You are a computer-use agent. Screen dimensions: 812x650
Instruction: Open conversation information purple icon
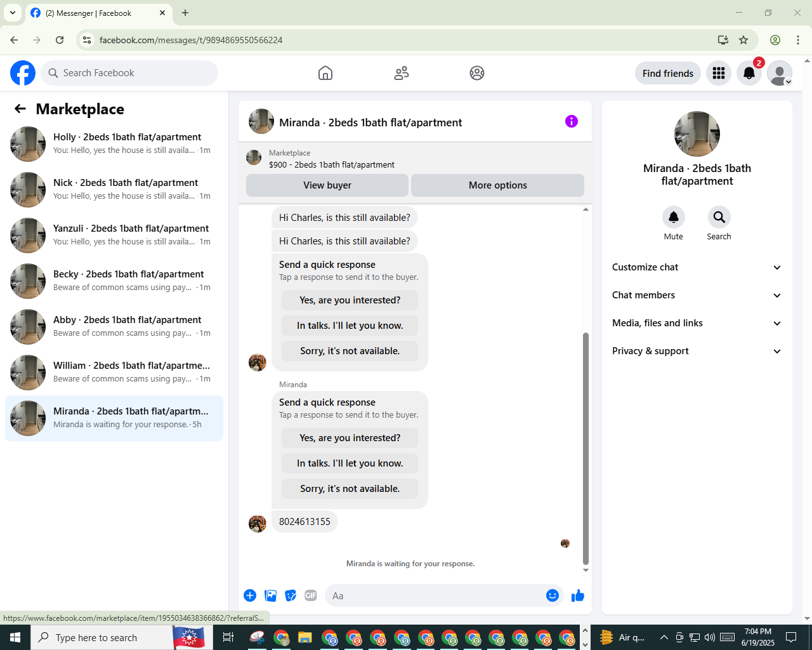pyautogui.click(x=572, y=121)
